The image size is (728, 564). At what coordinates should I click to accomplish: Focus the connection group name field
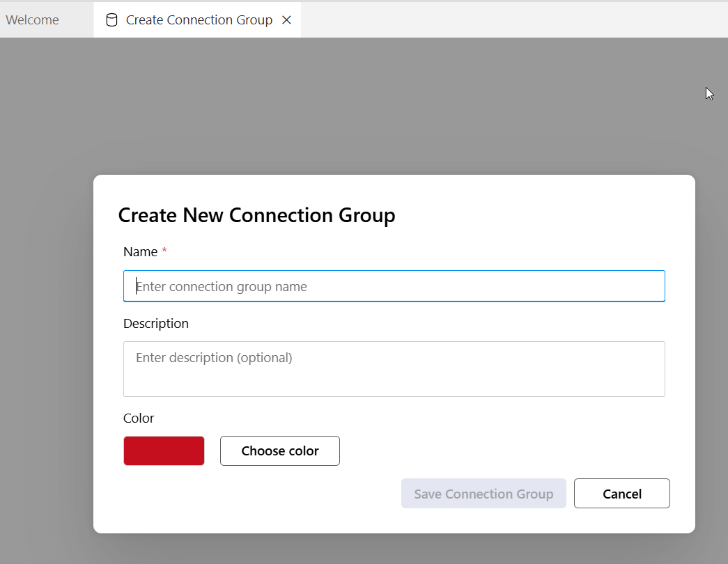(394, 286)
